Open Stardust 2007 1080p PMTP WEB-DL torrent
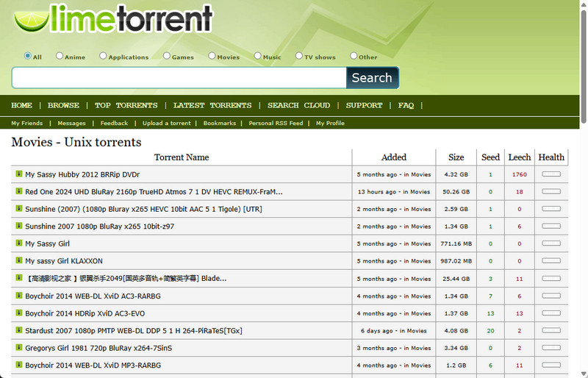The width and height of the screenshot is (588, 378). click(x=134, y=331)
